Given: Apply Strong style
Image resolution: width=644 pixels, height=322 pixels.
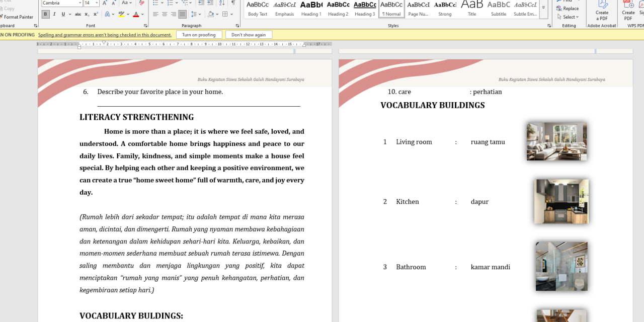Looking at the screenshot, I should [x=445, y=9].
